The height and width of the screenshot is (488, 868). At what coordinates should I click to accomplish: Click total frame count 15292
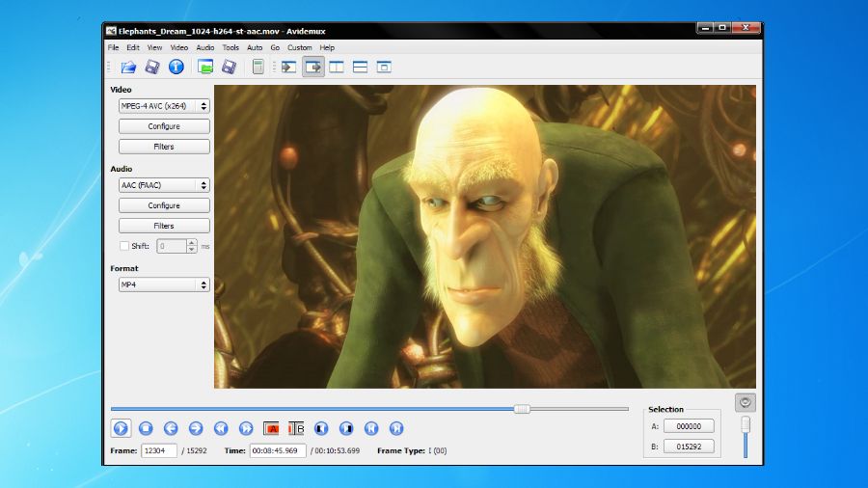197,451
